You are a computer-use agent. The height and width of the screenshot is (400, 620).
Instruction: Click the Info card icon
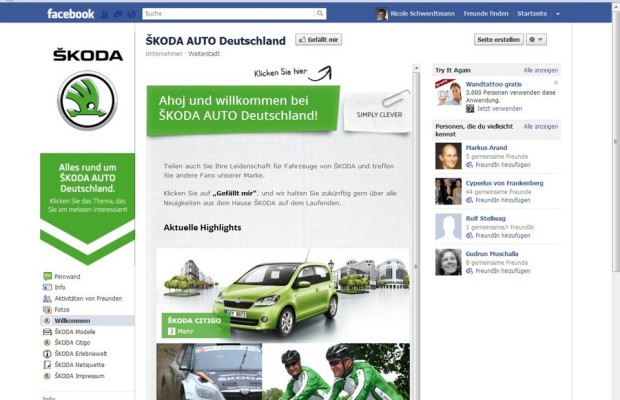pos(47,287)
